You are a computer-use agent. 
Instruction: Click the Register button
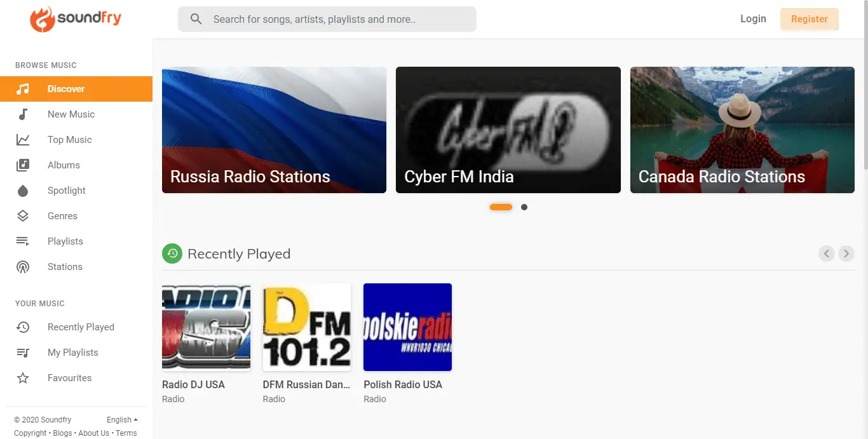pyautogui.click(x=810, y=19)
